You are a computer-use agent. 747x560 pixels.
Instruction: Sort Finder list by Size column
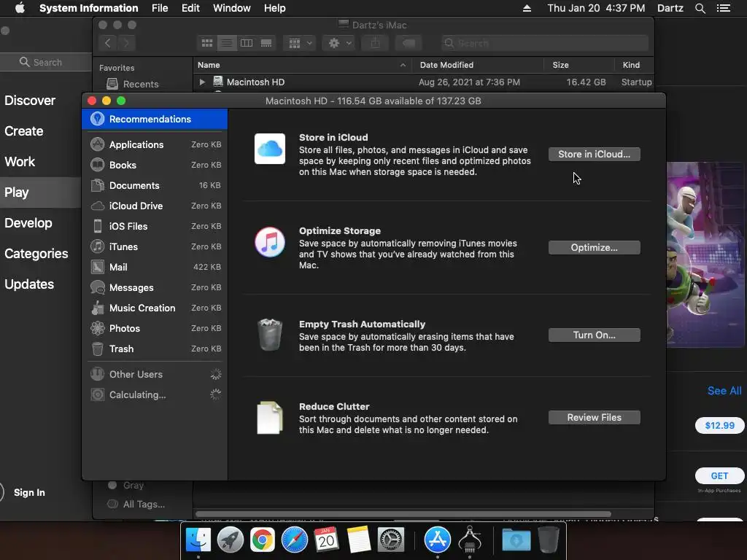[x=578, y=65]
